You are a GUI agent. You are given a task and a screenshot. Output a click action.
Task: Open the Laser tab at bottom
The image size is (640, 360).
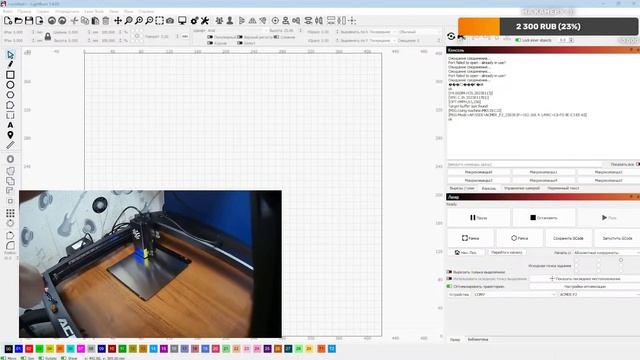455,340
